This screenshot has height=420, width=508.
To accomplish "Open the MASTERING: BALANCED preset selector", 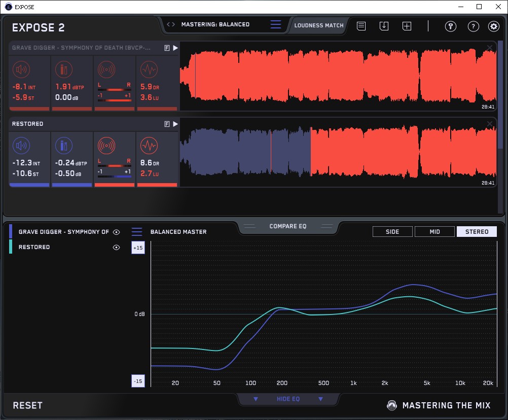I will tap(215, 24).
